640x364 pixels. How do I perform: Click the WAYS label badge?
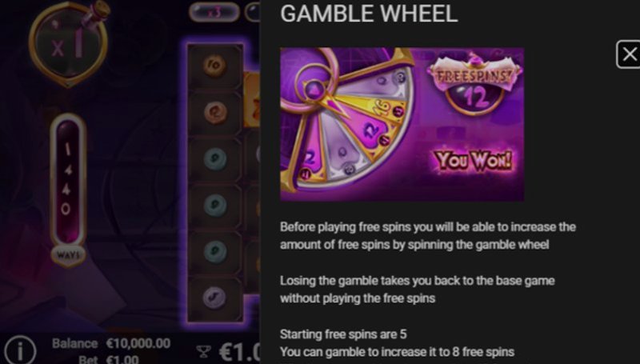tap(68, 255)
